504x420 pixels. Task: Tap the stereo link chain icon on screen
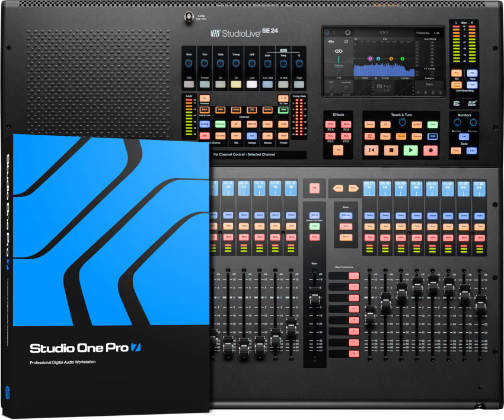pos(340,50)
